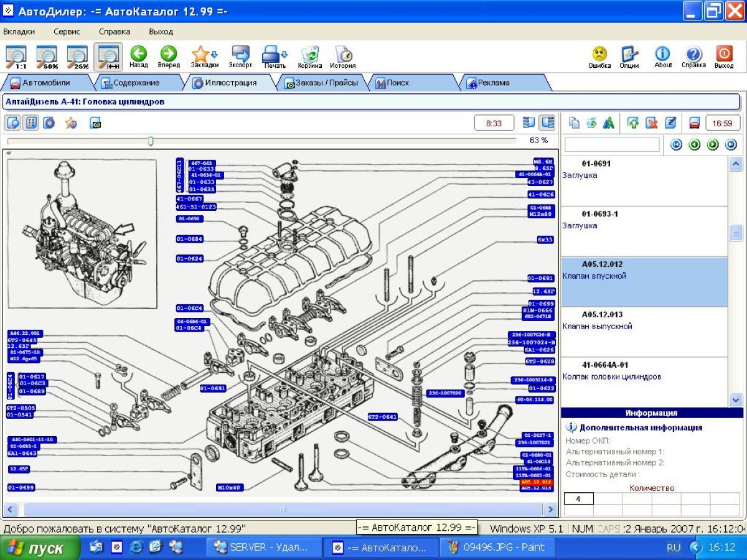Viewport: 747px width, 560px height.
Task: Click the illustration horizontal scroll right arrow
Action: click(550, 510)
